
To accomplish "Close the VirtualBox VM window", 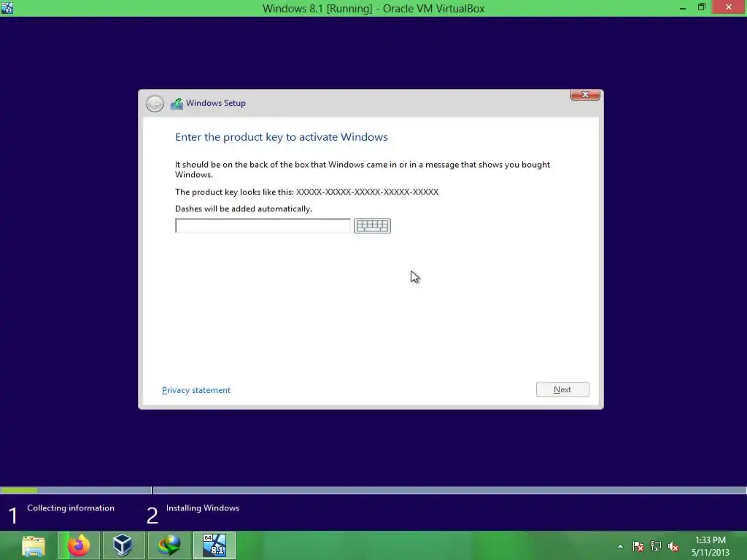I will click(x=729, y=7).
